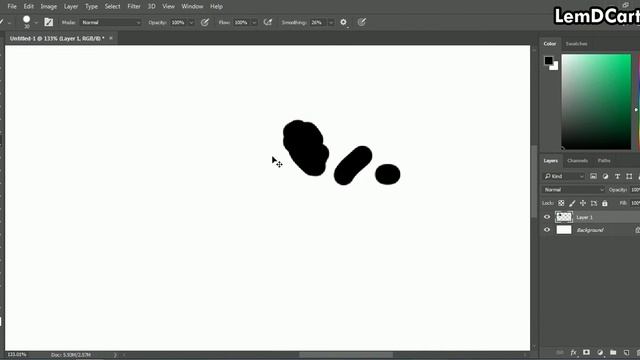
Task: Lock artboard nesting icon
Action: 594,203
